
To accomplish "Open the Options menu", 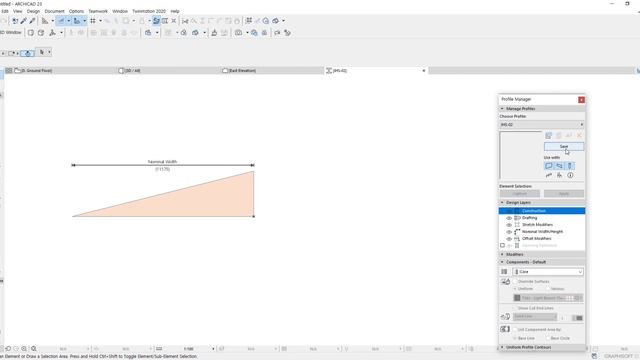I will tap(76, 11).
